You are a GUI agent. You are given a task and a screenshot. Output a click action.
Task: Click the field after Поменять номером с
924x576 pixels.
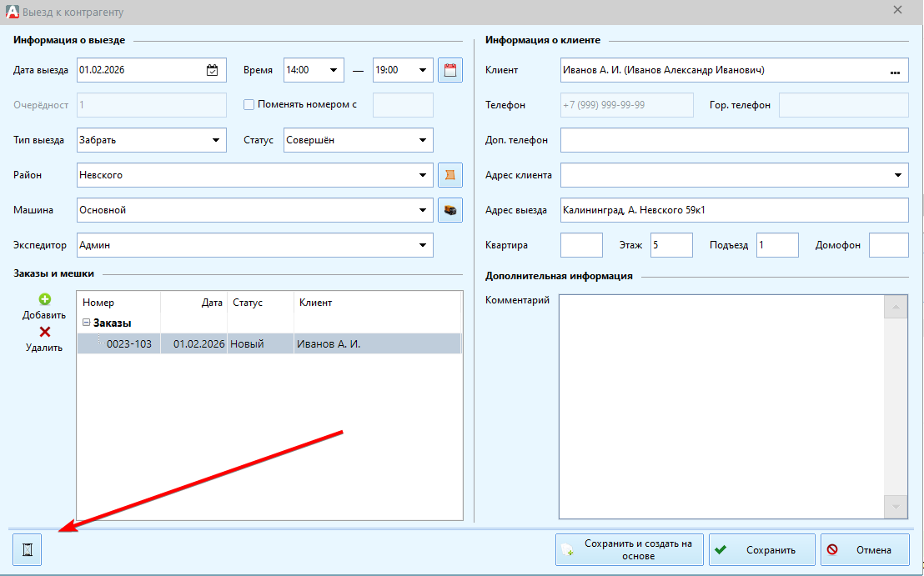[403, 105]
